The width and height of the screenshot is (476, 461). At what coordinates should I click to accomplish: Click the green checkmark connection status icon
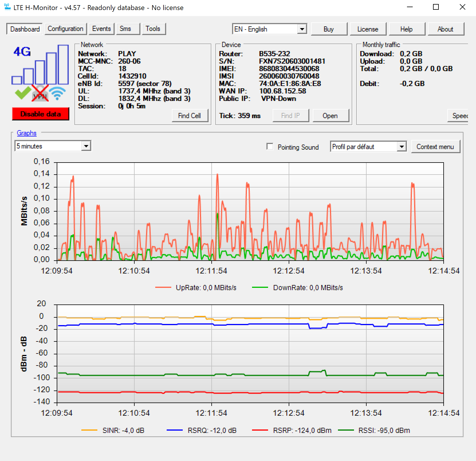point(23,93)
